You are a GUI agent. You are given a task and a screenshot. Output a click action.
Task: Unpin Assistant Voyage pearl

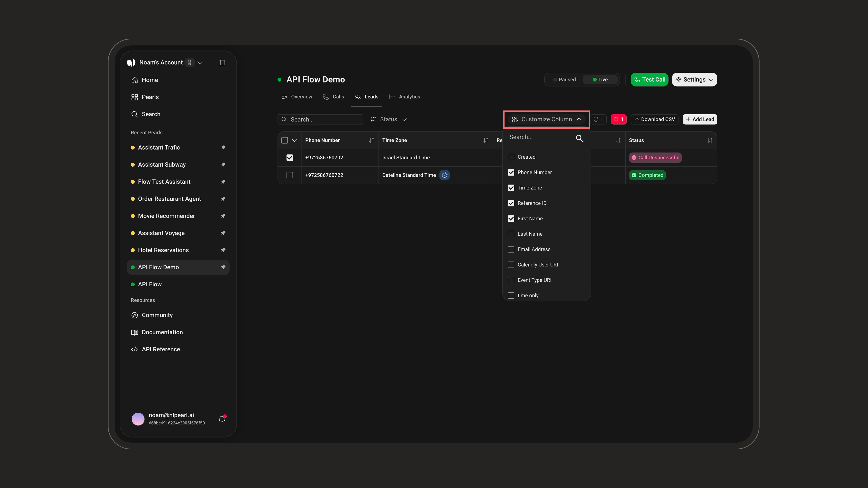pyautogui.click(x=223, y=233)
